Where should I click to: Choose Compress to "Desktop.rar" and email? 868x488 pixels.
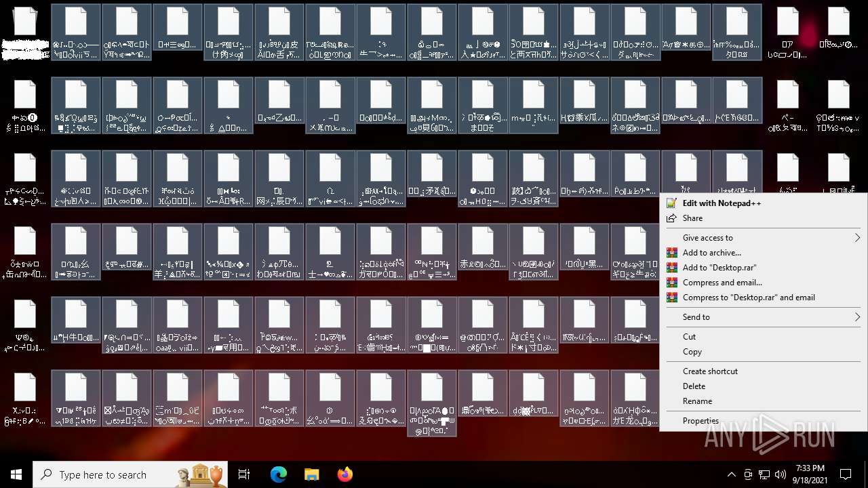pyautogui.click(x=763, y=297)
